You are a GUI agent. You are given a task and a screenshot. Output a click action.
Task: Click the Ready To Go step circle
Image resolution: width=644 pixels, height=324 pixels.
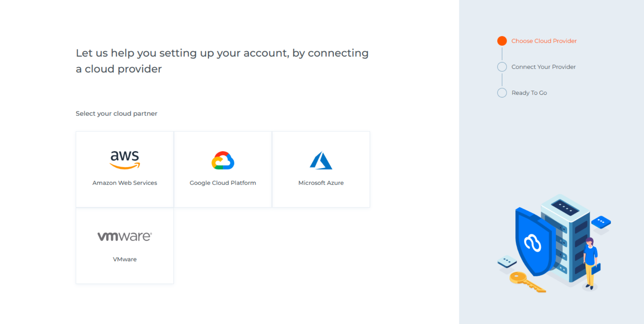point(502,93)
